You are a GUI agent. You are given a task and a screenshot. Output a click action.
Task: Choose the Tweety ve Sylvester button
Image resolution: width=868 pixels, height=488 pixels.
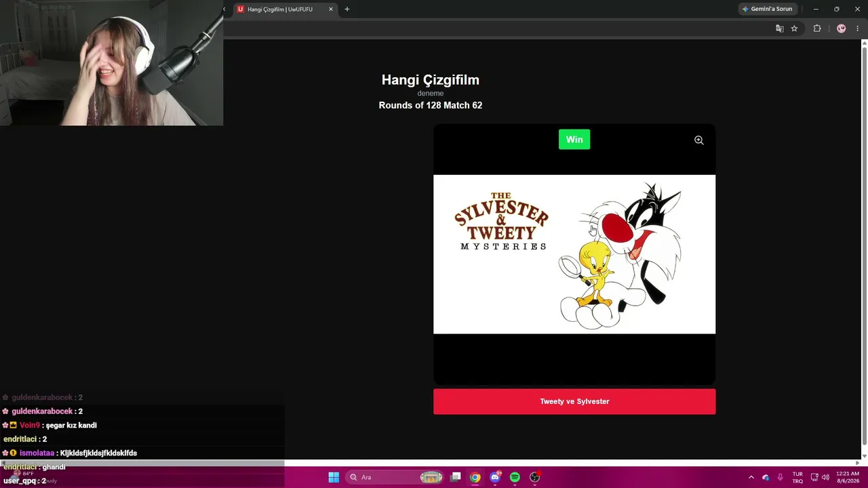pos(574,401)
